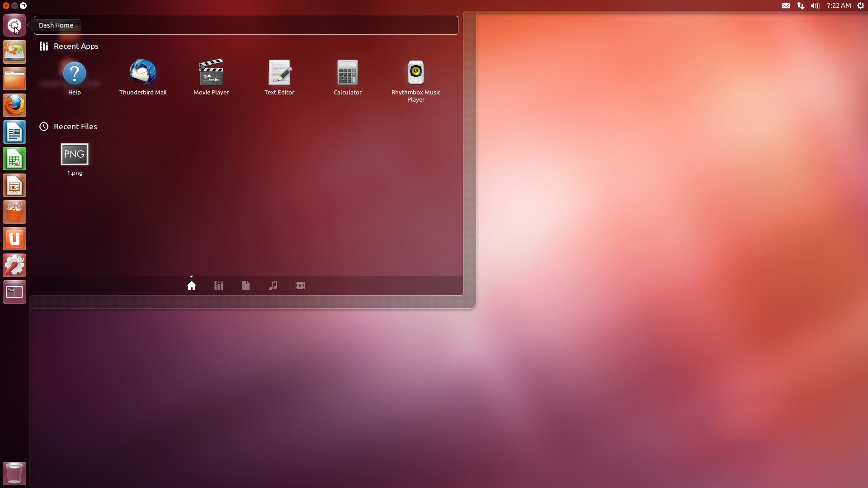Viewport: 868px width, 488px height.
Task: Expand Recent Apps section
Action: (75, 46)
